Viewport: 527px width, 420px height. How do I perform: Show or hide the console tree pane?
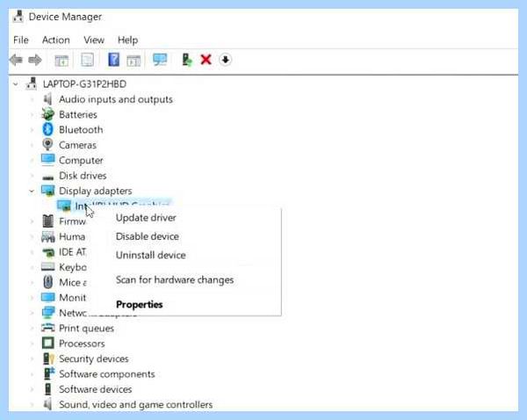[61, 61]
